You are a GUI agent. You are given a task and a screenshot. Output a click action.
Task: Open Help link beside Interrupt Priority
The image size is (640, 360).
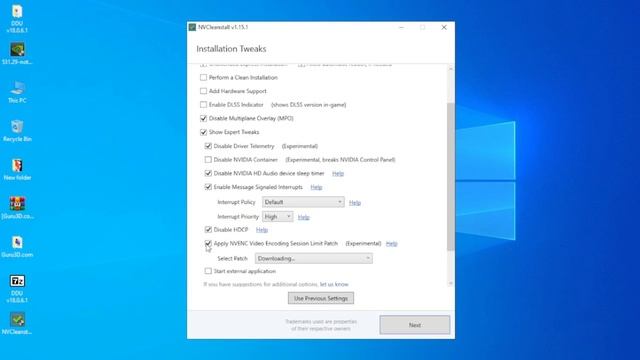coord(303,217)
